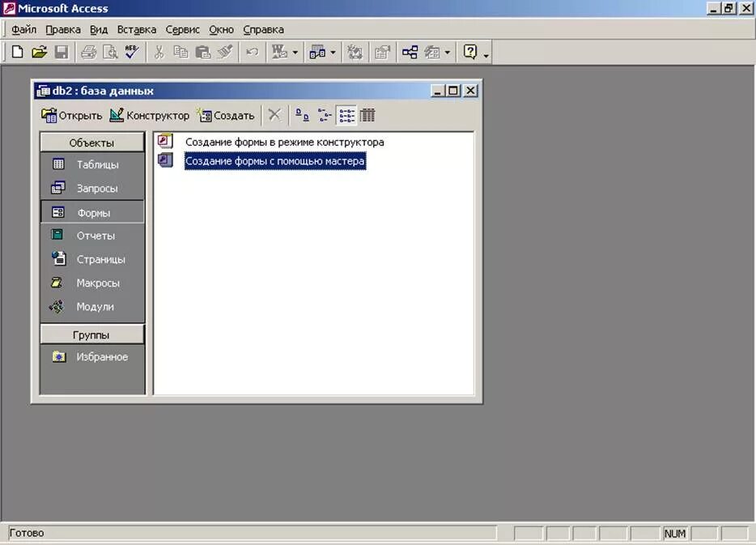This screenshot has width=756, height=545.
Task: Open the Analyze dropdown arrow
Action: pyautogui.click(x=333, y=52)
